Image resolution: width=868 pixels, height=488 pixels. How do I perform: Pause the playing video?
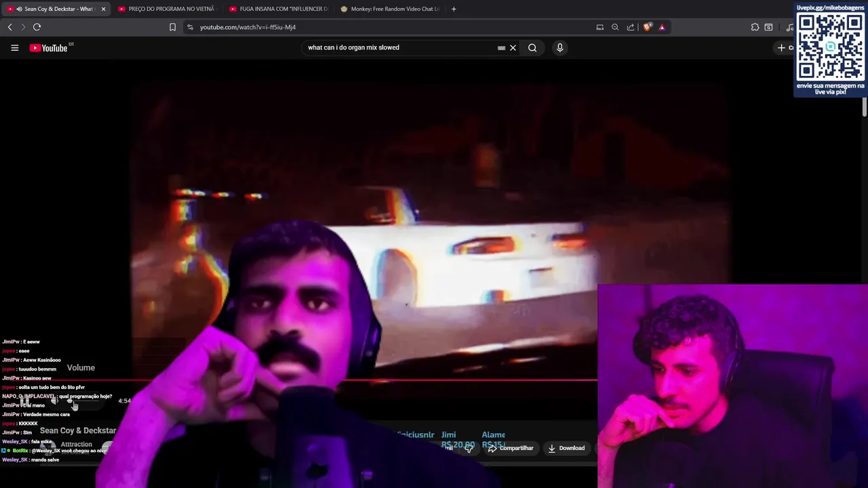(x=25, y=401)
